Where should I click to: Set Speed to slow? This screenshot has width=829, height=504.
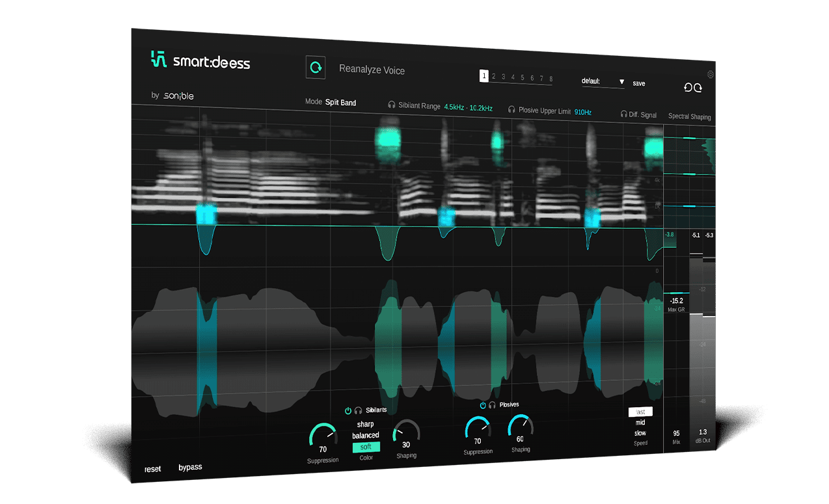pos(640,433)
